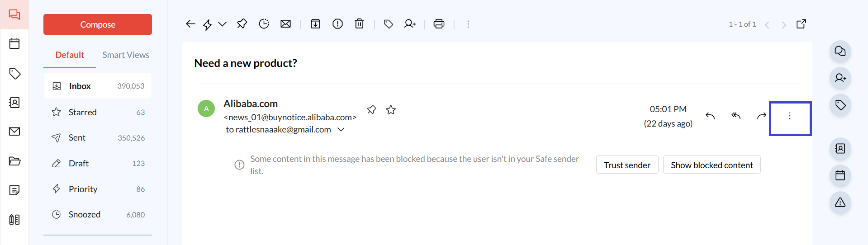Star the Alibaba.com message

[391, 110]
